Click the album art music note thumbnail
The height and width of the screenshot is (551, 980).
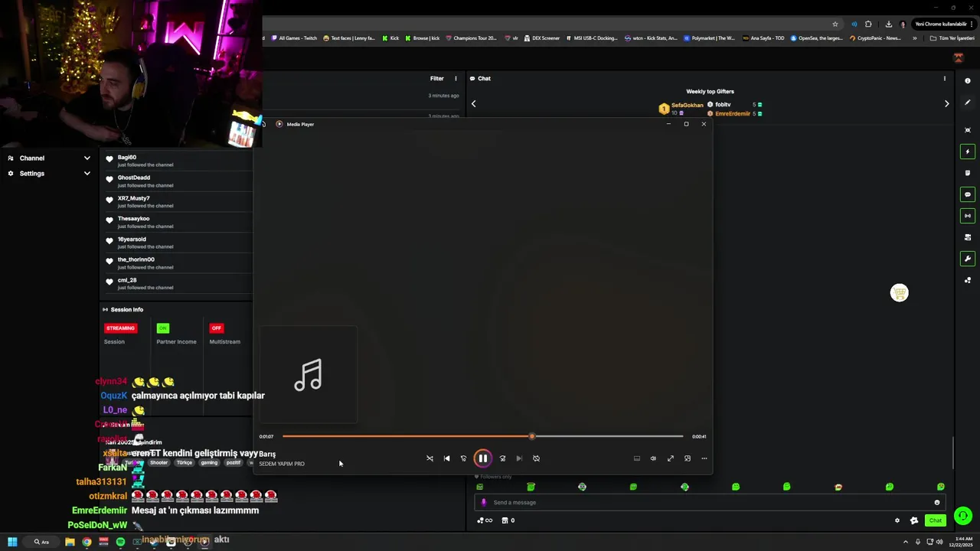[308, 375]
